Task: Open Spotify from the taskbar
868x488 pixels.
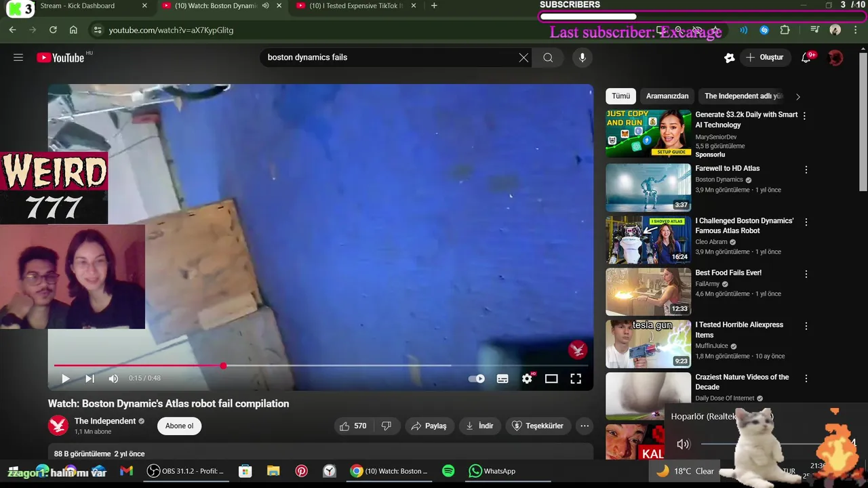Action: pos(448,471)
